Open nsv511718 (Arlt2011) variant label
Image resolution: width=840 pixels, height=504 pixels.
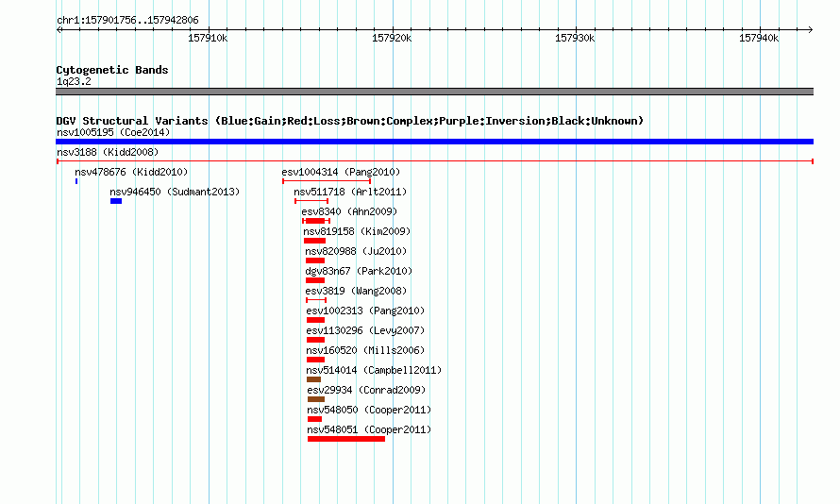[x=350, y=192]
